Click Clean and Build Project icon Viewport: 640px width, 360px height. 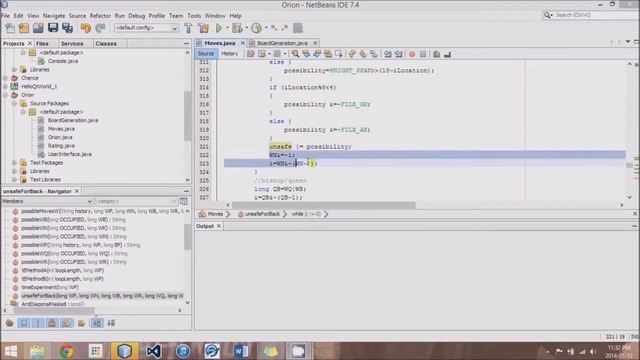pyautogui.click(x=203, y=28)
